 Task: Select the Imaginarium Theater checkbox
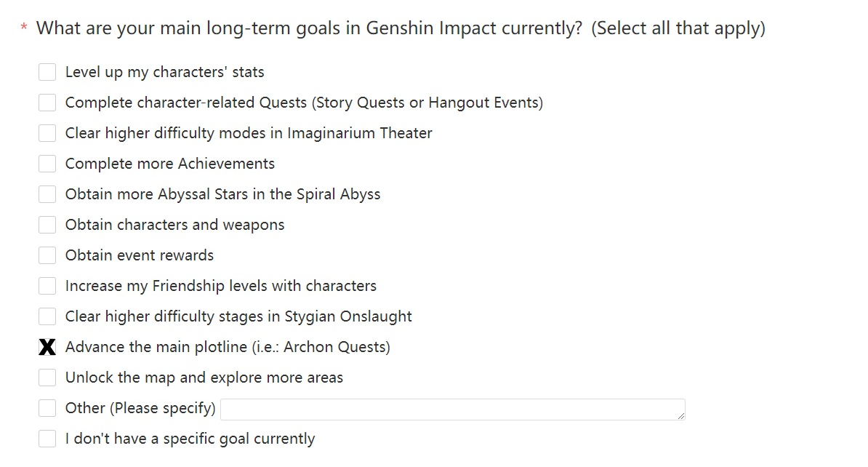click(x=47, y=133)
